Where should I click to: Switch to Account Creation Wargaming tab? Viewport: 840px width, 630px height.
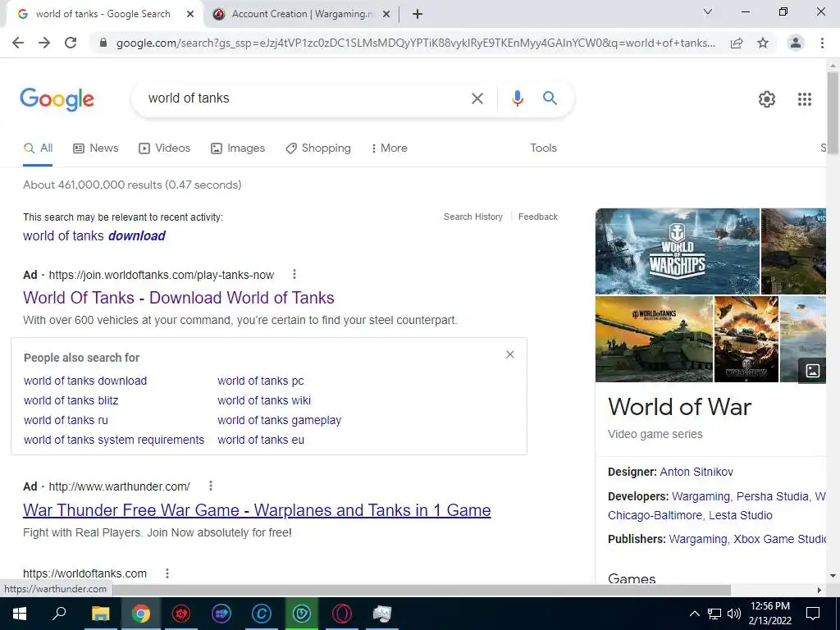click(302, 14)
